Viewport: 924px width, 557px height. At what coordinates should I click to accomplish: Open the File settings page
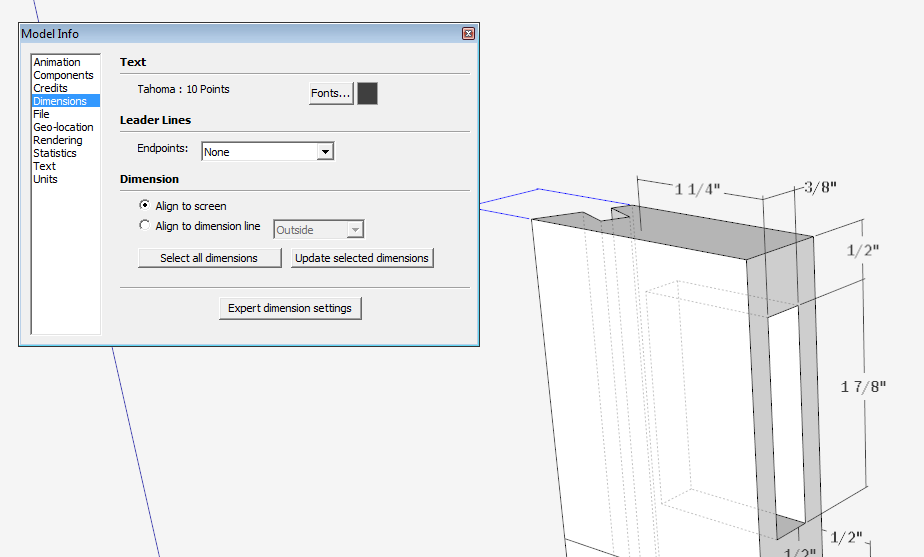click(x=41, y=114)
